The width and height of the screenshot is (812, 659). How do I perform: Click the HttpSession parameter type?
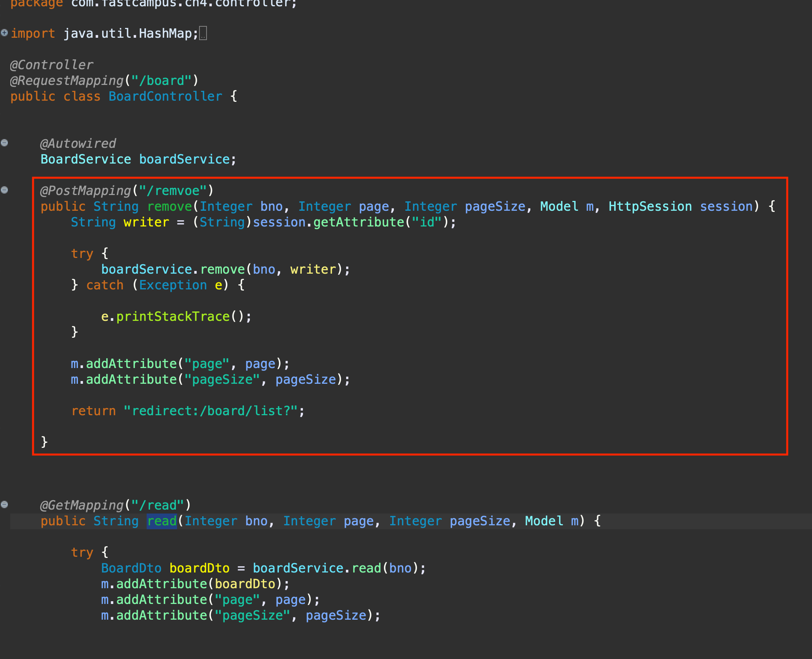click(x=650, y=206)
